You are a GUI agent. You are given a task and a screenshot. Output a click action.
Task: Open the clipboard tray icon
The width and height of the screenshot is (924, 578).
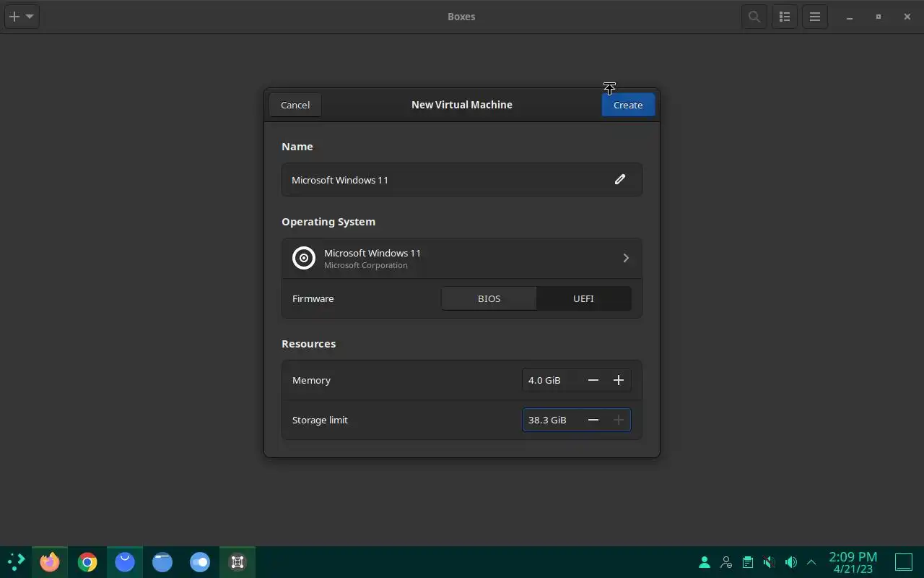point(748,561)
